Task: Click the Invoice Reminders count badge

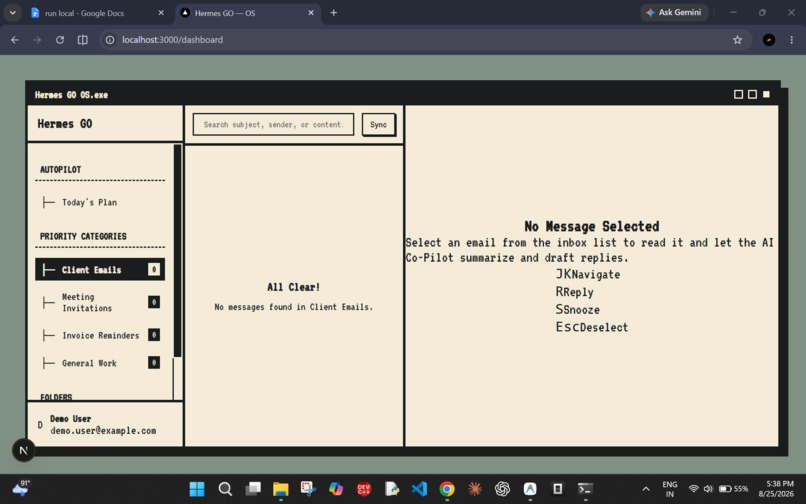Action: 154,335
